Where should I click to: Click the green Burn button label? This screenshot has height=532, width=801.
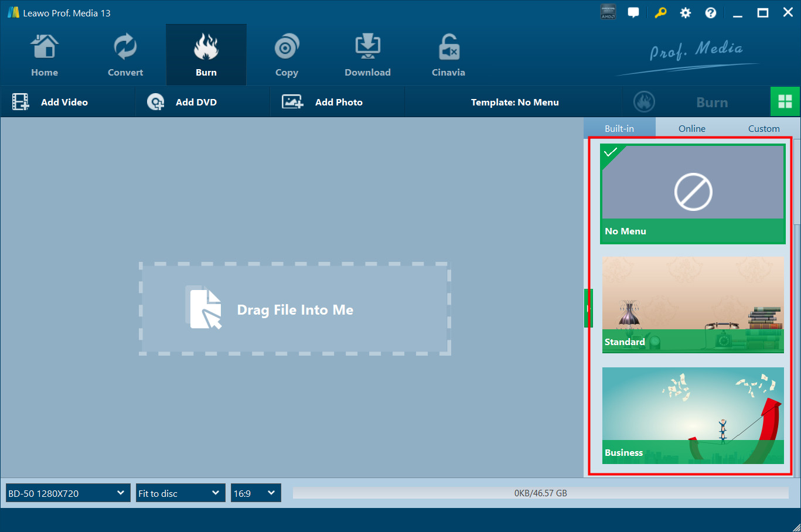[x=712, y=103]
